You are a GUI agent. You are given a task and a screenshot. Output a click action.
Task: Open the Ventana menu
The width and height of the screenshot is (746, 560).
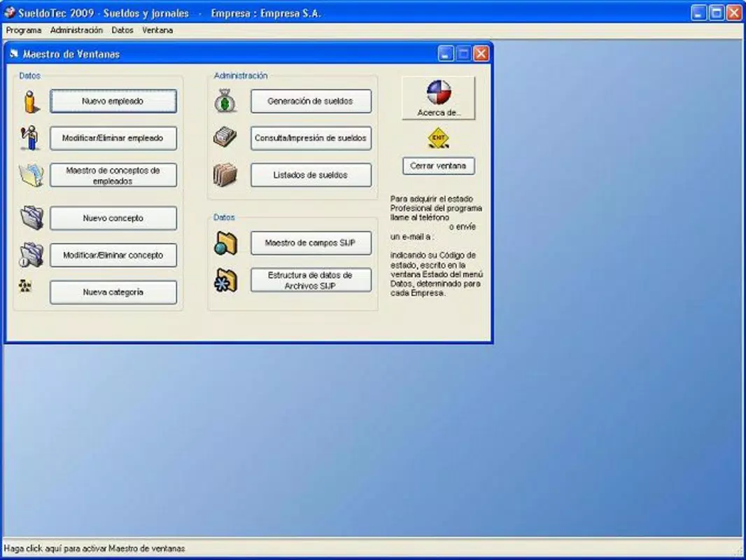click(157, 30)
